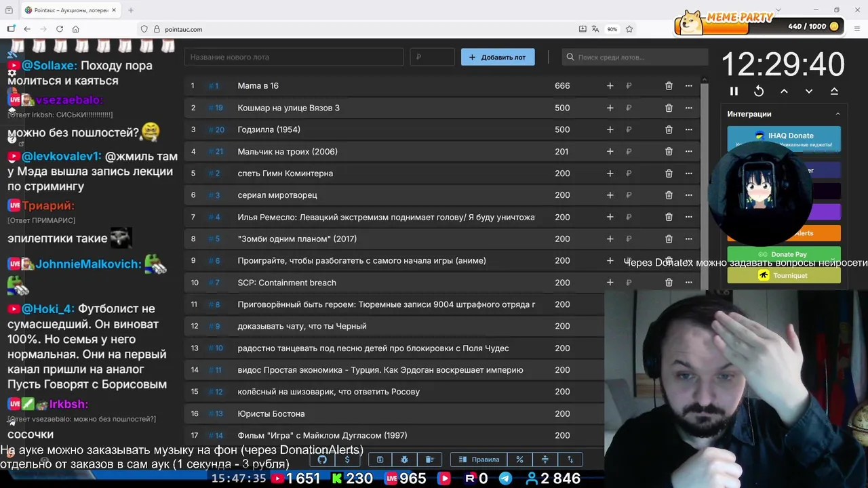Click the split lots icon in bottom toolbar
This screenshot has width=868, height=488.
coord(545,460)
